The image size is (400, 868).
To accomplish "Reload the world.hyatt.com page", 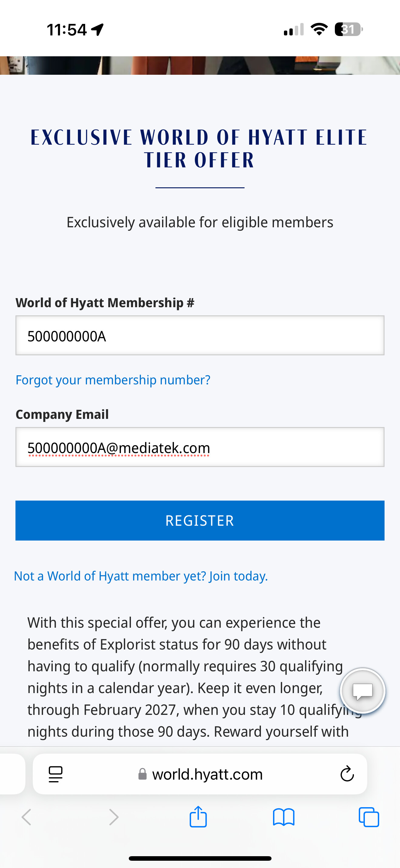I will [x=347, y=774].
